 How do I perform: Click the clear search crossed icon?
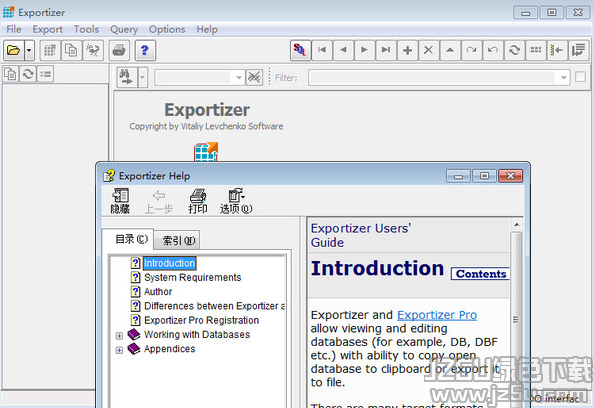tap(254, 78)
